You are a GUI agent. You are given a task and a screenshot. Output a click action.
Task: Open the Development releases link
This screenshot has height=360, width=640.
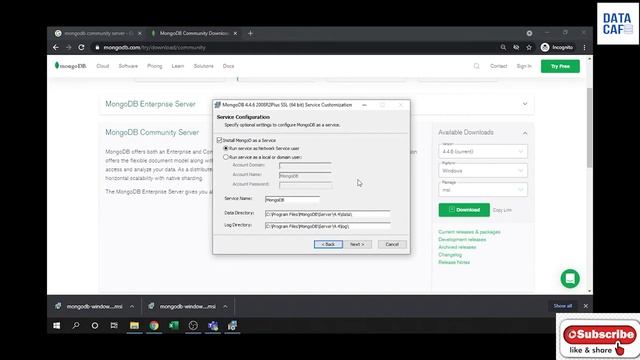tap(462, 240)
